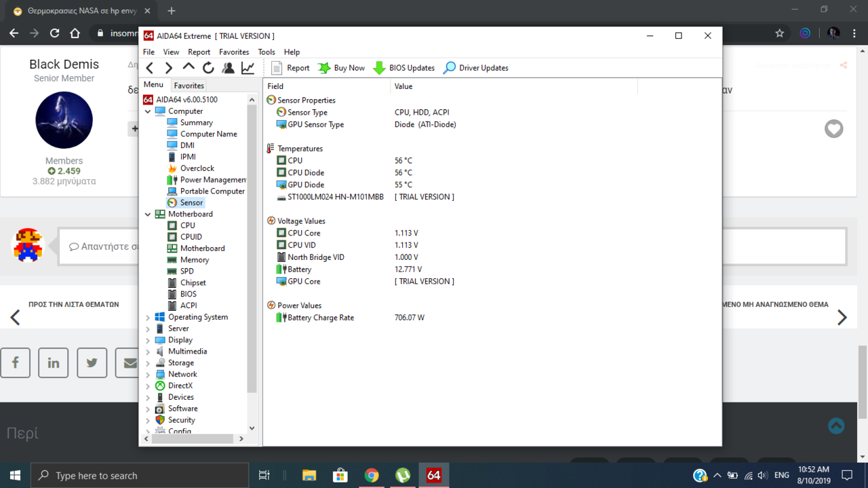Click the tree panel vertical scrollbar
868x488 pixels.
pyautogui.click(x=252, y=248)
